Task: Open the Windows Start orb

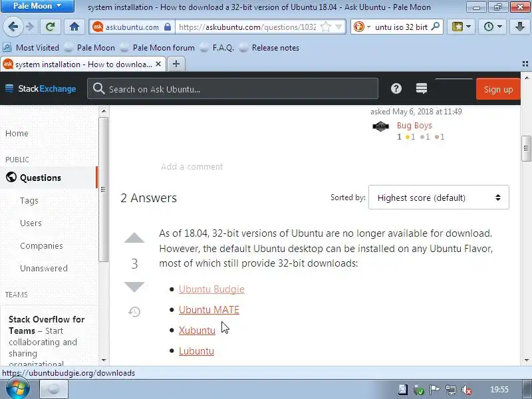Action: [x=18, y=389]
